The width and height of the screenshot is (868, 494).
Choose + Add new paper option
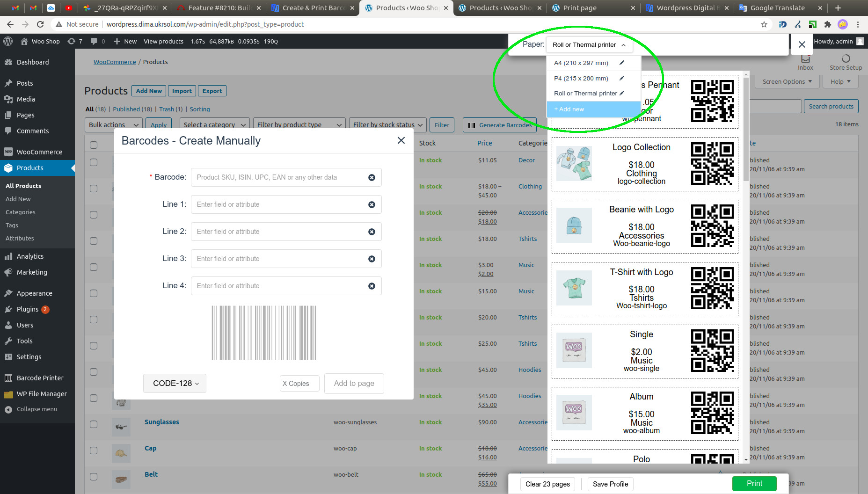point(593,109)
